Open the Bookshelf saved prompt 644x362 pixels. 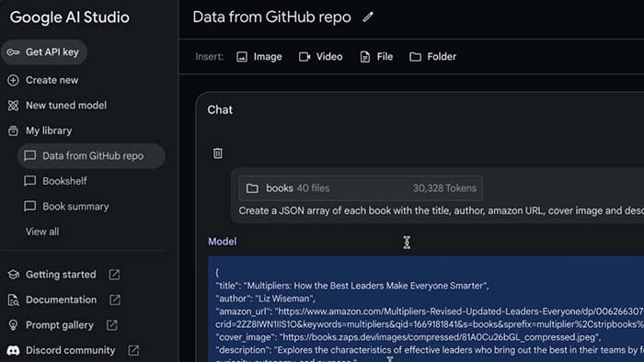(x=55, y=181)
